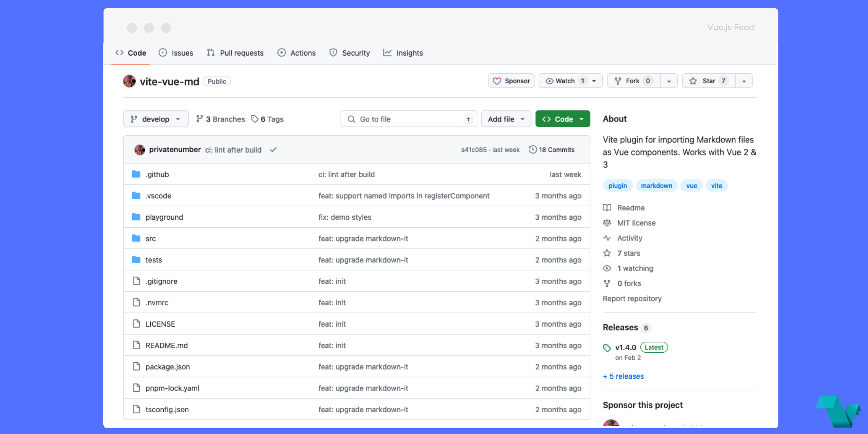Click the Activity pulse icon
The image size is (868, 434).
click(x=607, y=238)
